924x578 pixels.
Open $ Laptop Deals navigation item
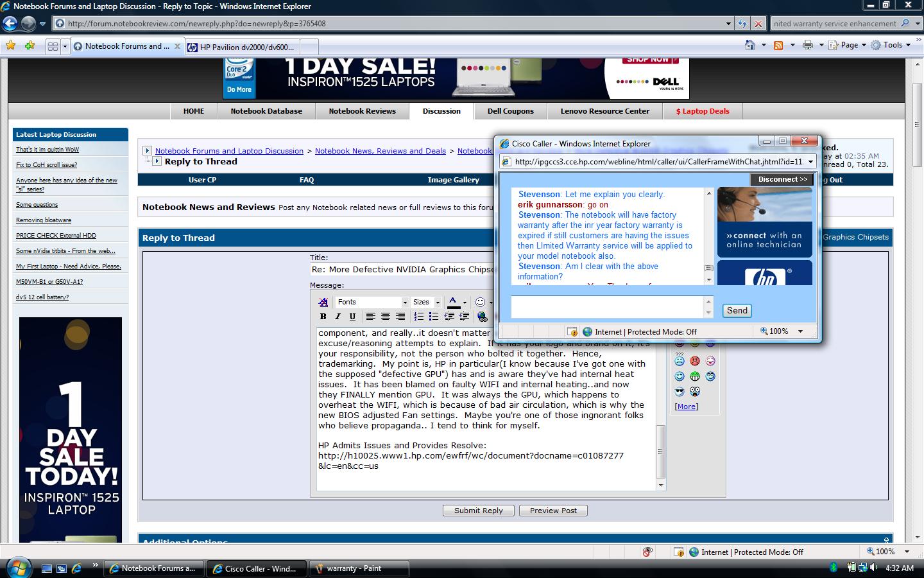click(703, 111)
